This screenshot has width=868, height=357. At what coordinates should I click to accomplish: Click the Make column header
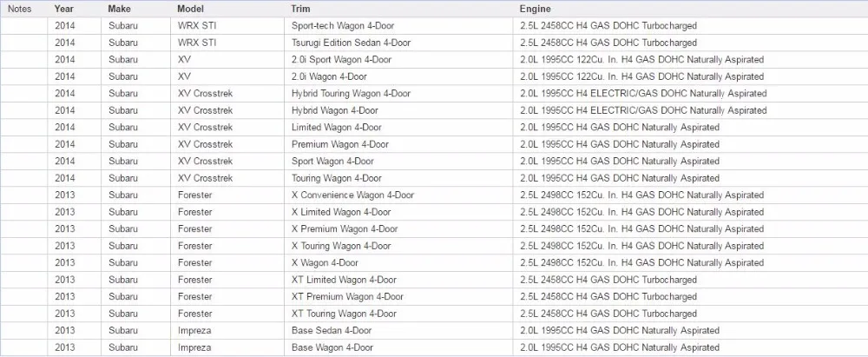120,9
